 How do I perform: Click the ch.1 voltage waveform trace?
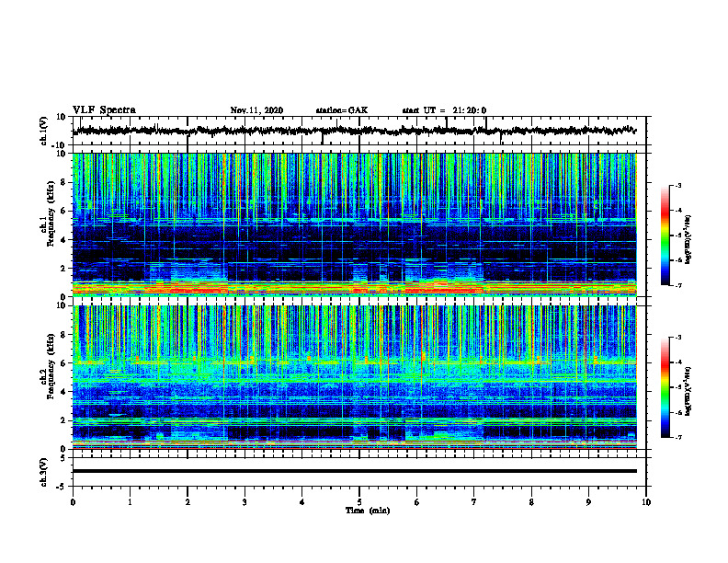[355, 131]
